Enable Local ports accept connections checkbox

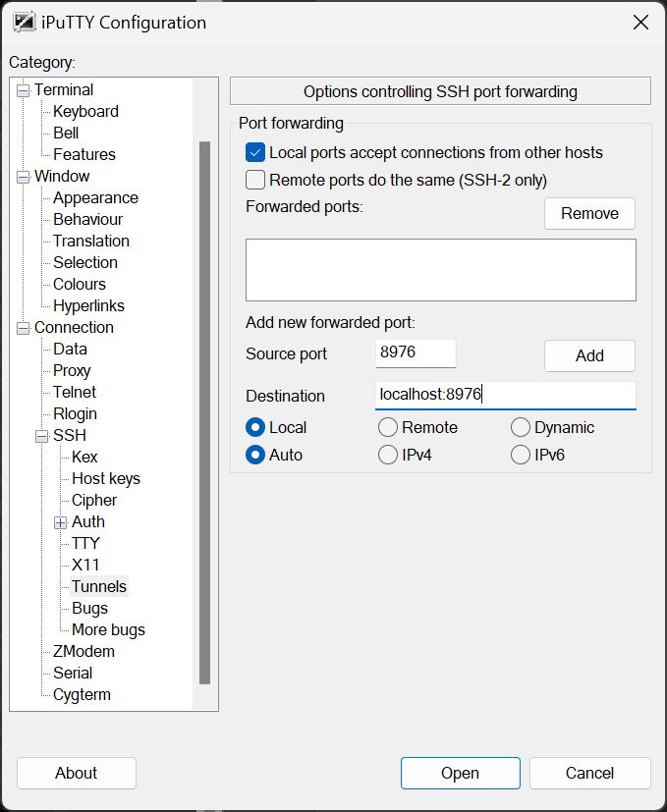255,153
